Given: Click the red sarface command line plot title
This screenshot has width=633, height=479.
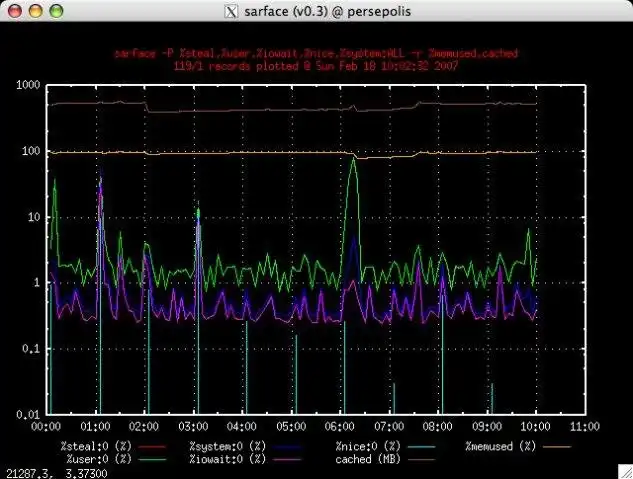Looking at the screenshot, I should 316,53.
